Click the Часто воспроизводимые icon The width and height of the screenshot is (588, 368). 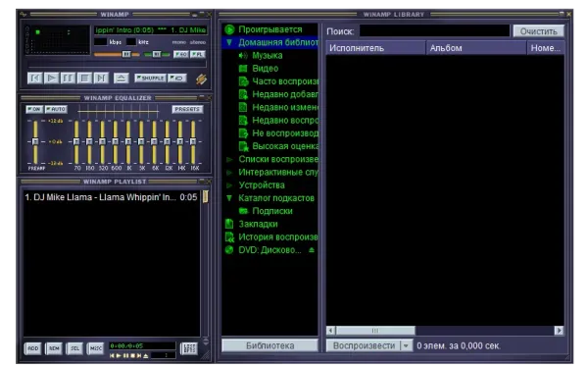[243, 81]
